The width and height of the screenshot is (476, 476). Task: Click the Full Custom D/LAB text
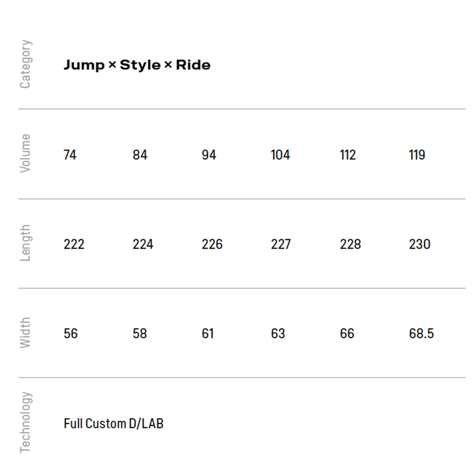coord(113,423)
